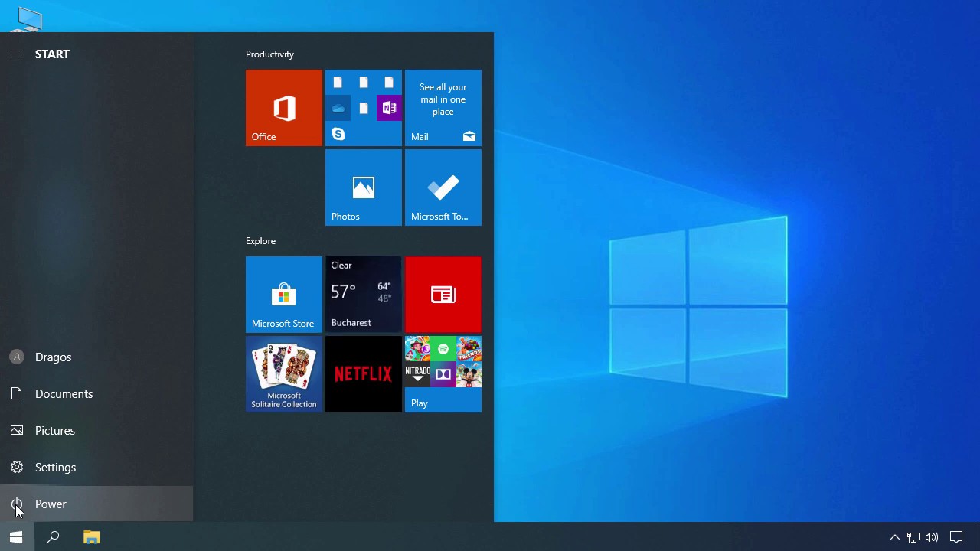This screenshot has height=551, width=980.
Task: Open the red News tile
Action: 443,294
